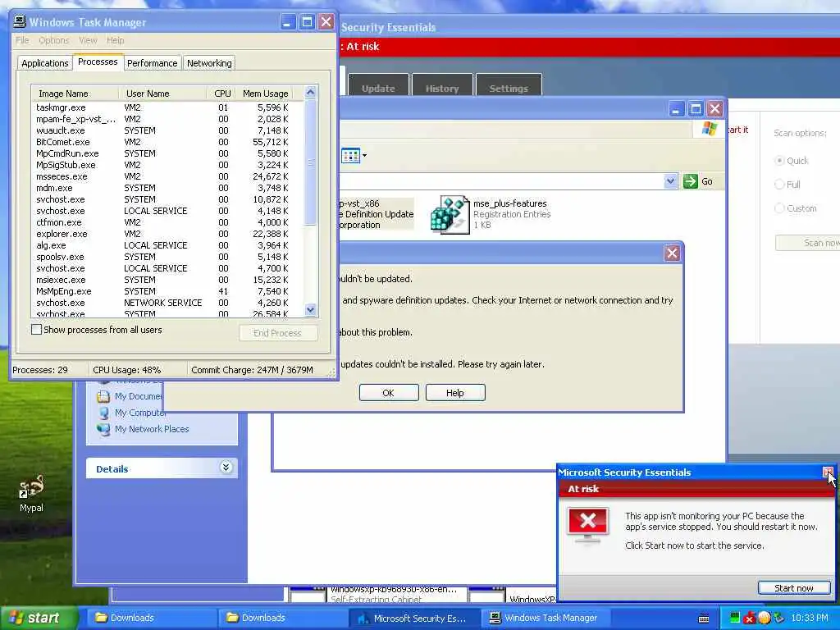Click OK in the update error dialog
This screenshot has height=630, width=840.
click(x=388, y=393)
